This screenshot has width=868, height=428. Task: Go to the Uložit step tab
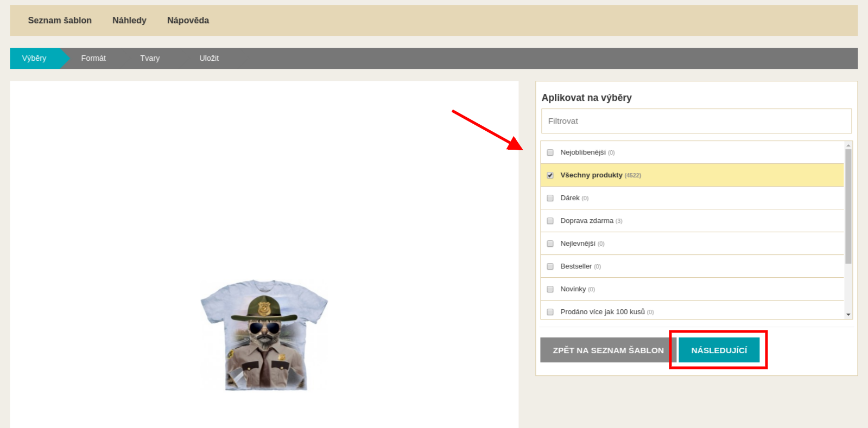(x=209, y=58)
